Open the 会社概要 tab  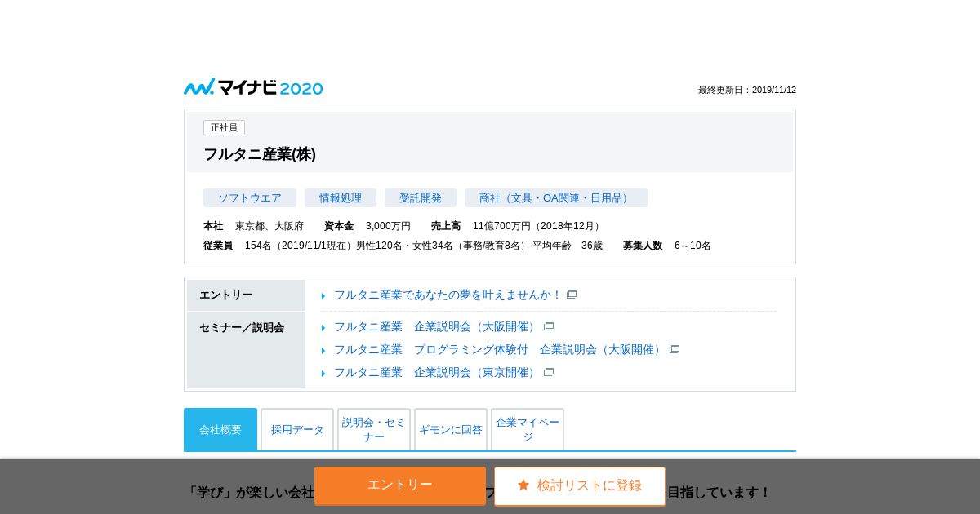click(x=220, y=429)
